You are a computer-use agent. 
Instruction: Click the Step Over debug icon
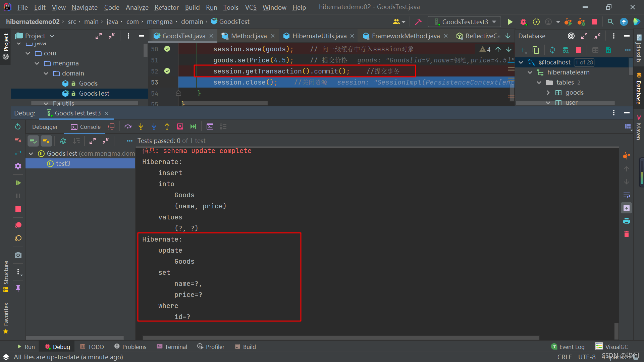coord(128,126)
